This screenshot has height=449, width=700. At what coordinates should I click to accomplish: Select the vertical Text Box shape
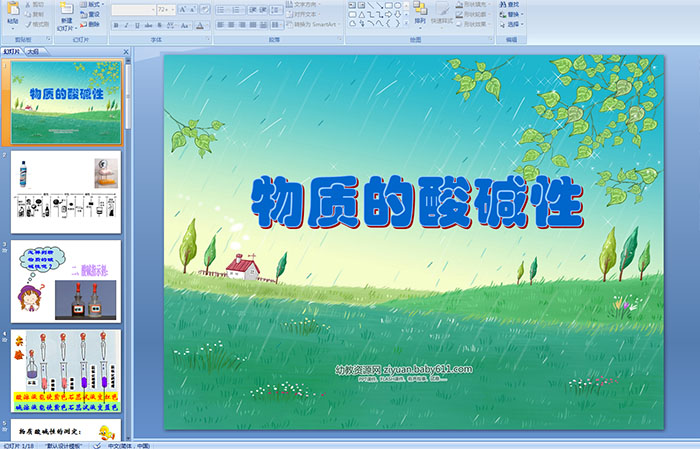tap(361, 5)
